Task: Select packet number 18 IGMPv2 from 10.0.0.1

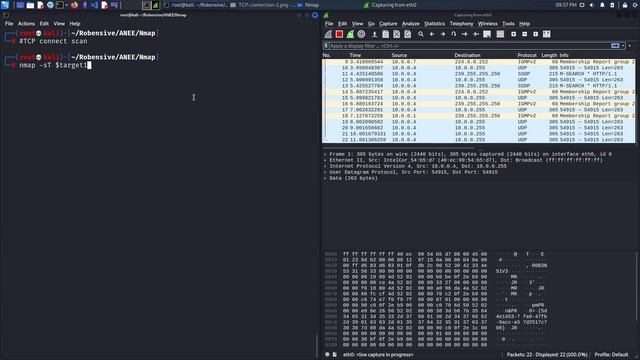Action: coord(478,116)
